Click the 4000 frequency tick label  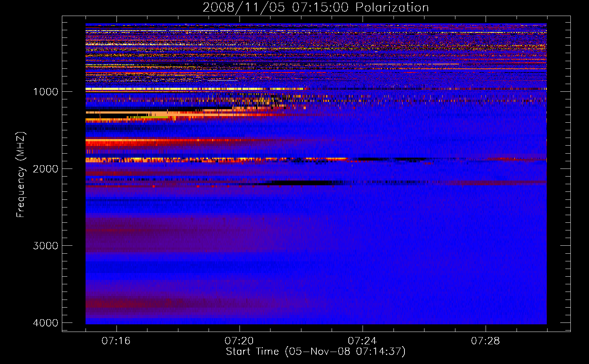pyautogui.click(x=46, y=323)
